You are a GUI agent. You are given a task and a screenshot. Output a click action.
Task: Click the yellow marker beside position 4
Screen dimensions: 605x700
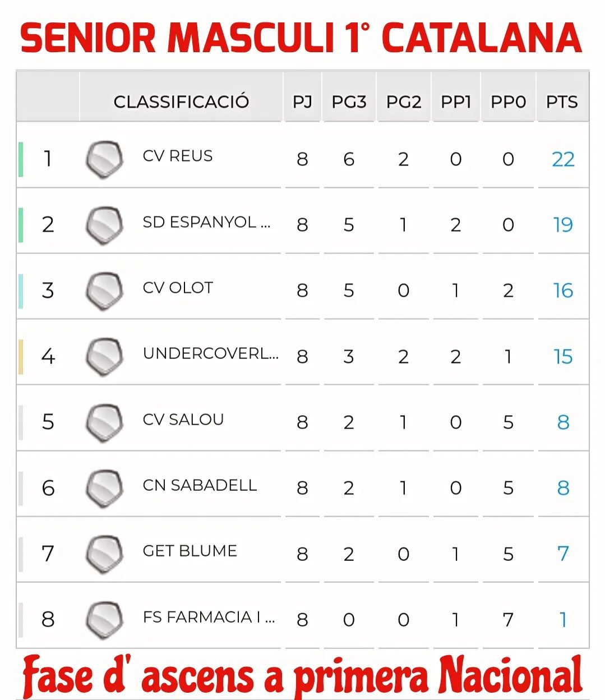pos(21,357)
